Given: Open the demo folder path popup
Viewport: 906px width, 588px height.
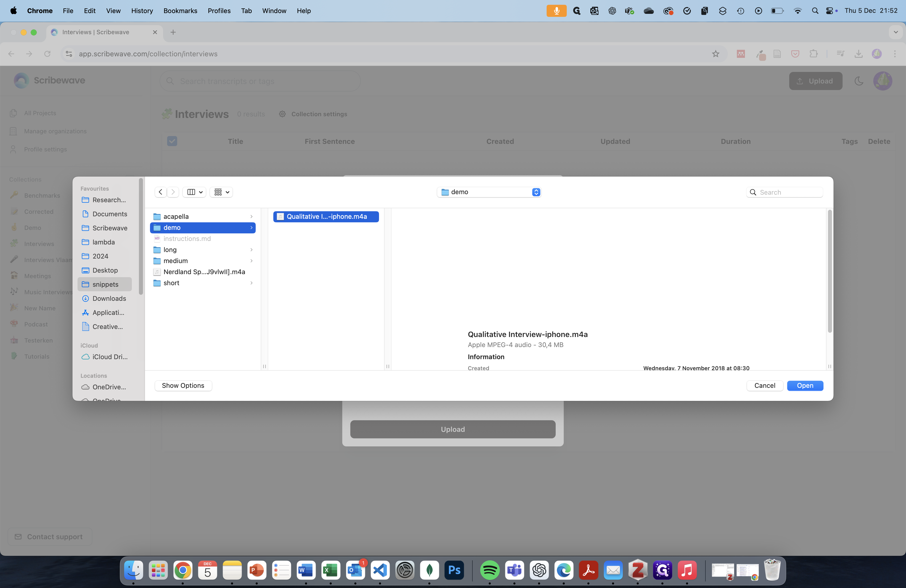Looking at the screenshot, I should (x=489, y=192).
